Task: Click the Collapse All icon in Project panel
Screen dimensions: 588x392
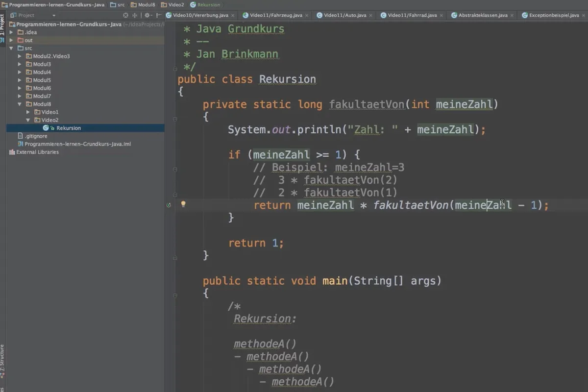Action: pyautogui.click(x=135, y=15)
